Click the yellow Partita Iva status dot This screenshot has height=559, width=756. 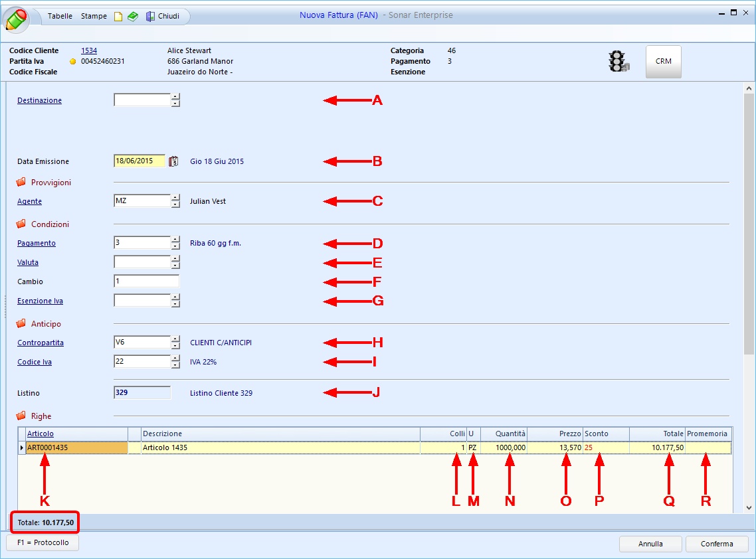point(73,62)
